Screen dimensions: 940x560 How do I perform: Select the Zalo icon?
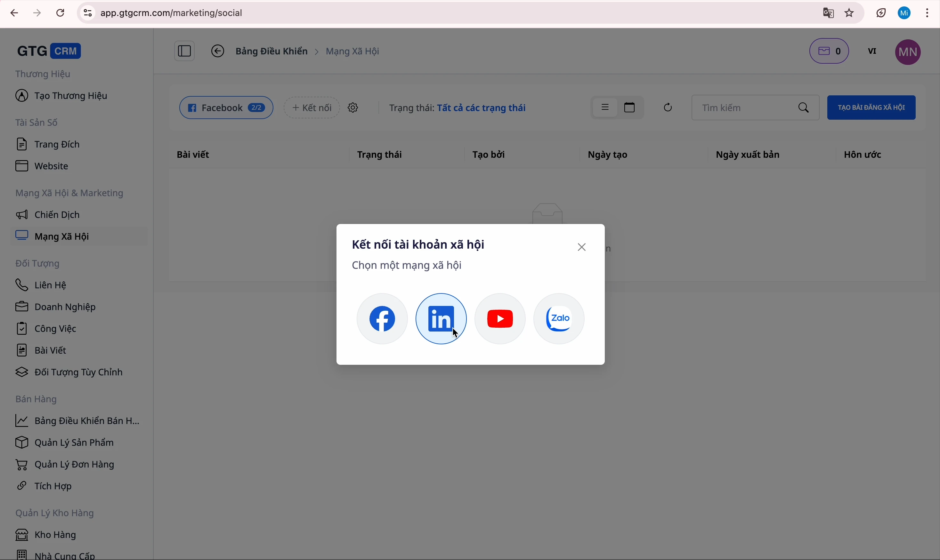click(559, 318)
